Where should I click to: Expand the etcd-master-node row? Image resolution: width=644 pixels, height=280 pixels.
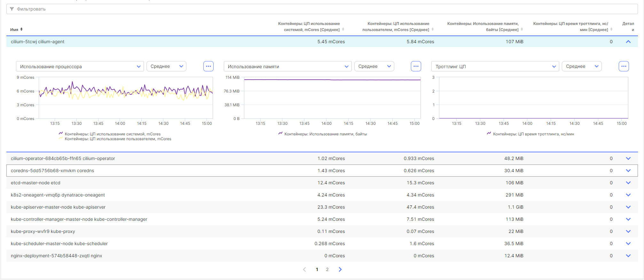point(628,183)
